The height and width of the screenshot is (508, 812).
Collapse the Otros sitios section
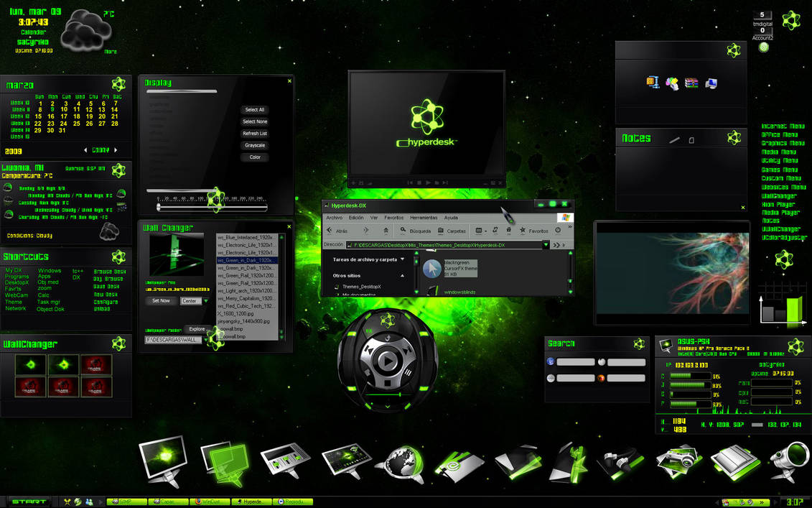402,275
